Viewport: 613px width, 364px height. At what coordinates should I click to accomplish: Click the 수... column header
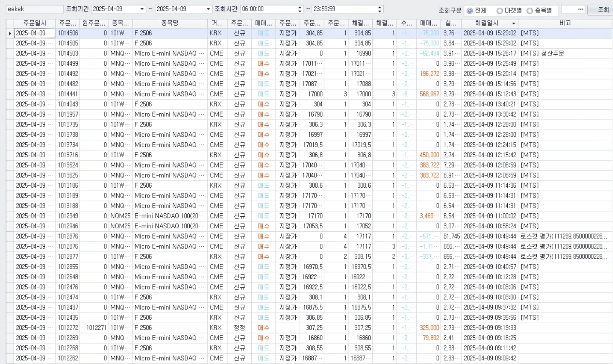(x=406, y=23)
